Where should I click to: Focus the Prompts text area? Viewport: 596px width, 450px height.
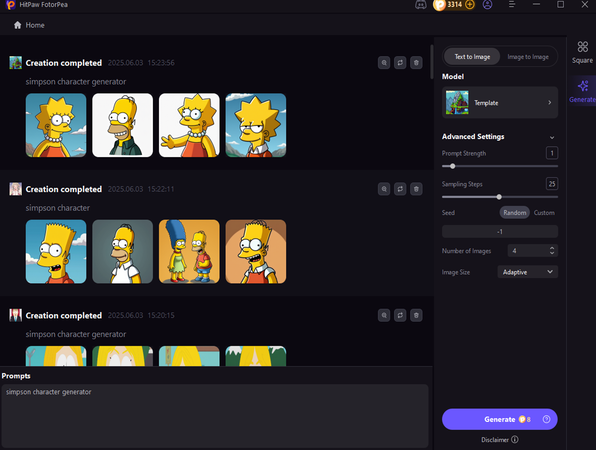215,416
